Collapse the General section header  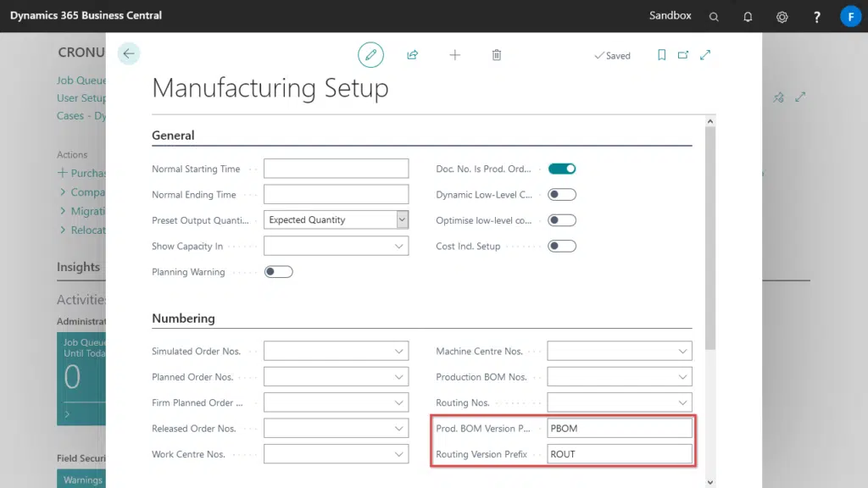point(174,136)
